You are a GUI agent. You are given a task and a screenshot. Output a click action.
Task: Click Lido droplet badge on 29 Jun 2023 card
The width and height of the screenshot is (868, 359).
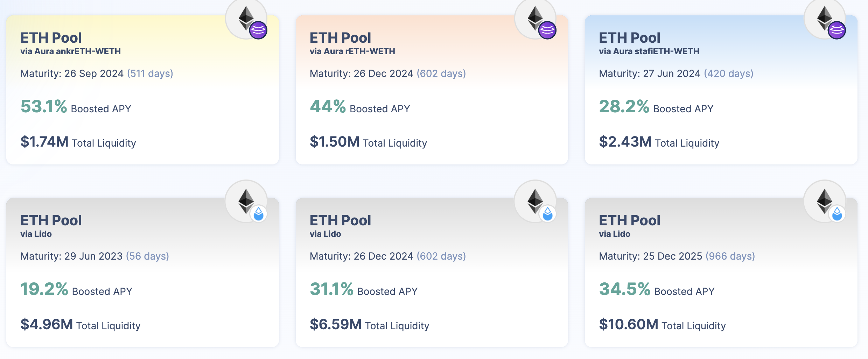coord(258,214)
